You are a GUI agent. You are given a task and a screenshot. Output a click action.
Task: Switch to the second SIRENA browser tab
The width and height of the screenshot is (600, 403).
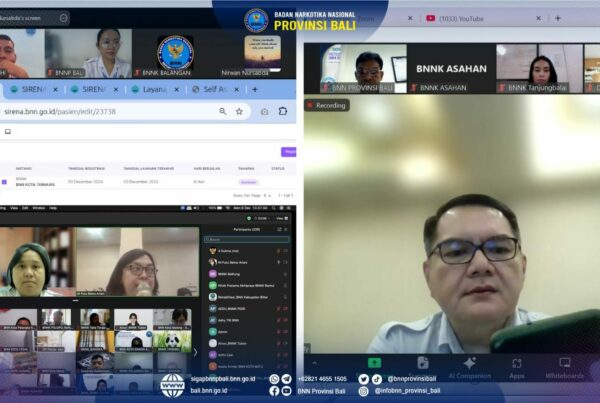pos(93,89)
